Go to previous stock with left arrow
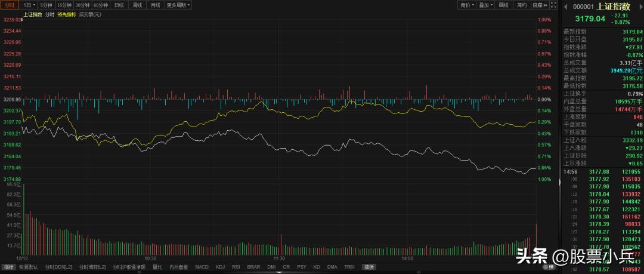Image resolution: width=644 pixels, height=274 pixels. click(565, 6)
